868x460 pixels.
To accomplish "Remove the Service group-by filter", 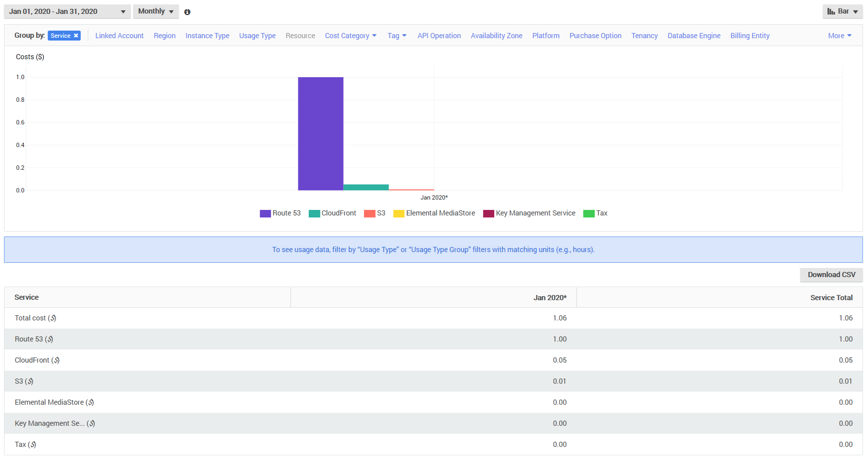I will coord(75,36).
